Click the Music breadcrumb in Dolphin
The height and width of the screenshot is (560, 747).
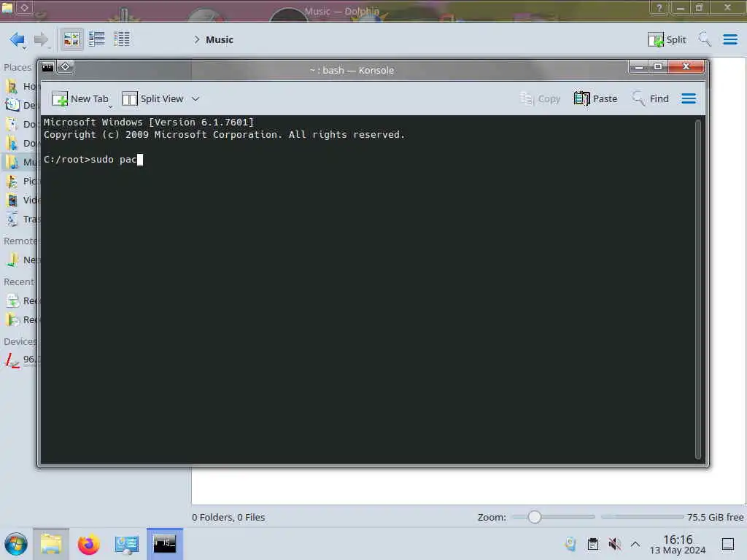point(219,40)
